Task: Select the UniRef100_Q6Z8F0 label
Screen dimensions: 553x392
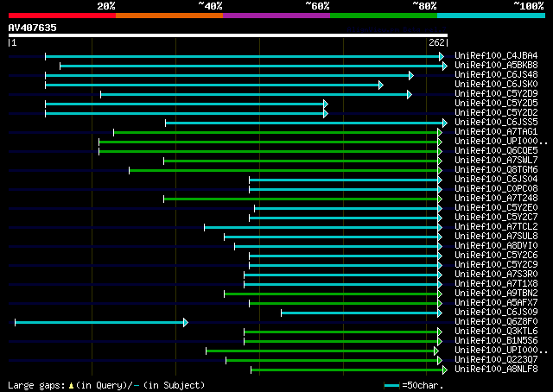Action: 496,322
